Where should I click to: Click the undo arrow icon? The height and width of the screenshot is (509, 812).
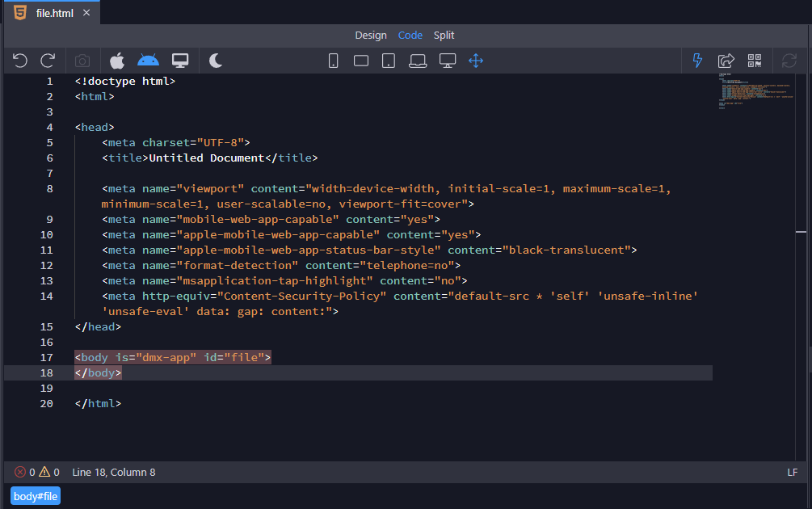point(20,61)
